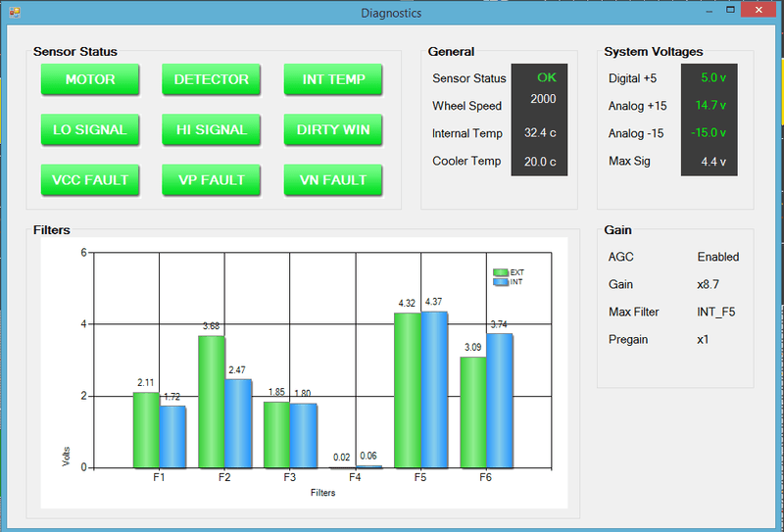Click the DETECTOR status button

point(211,79)
